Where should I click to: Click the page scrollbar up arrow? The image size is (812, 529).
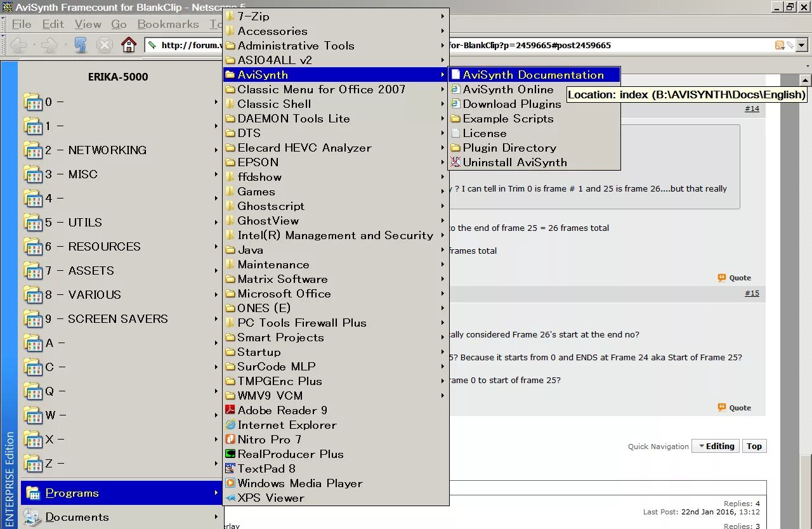(x=806, y=81)
